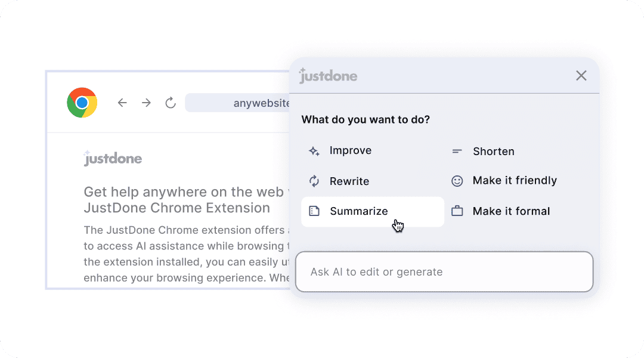Reload the page with the refresh icon
The width and height of the screenshot is (644, 358).
coord(171,103)
